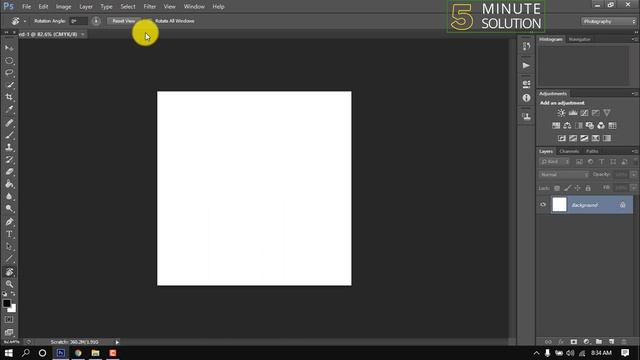Switch to the Navigator tab

(580, 40)
